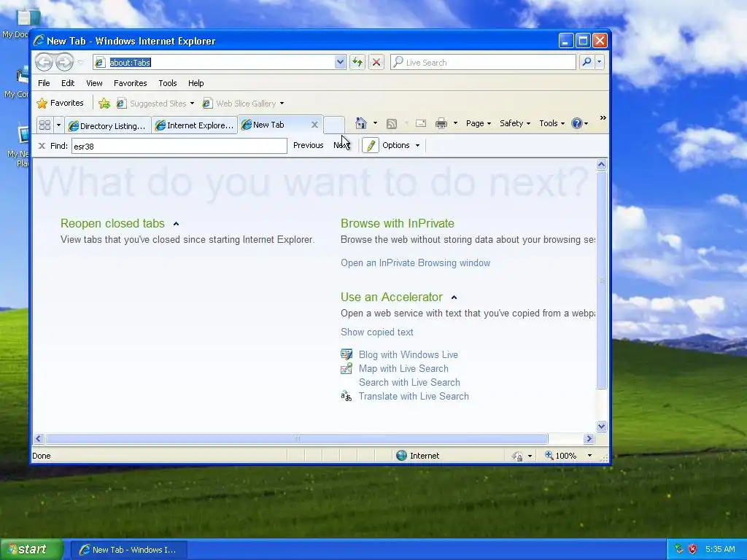This screenshot has width=747, height=560.
Task: Switch to Internet Explorer tab
Action: [195, 125]
